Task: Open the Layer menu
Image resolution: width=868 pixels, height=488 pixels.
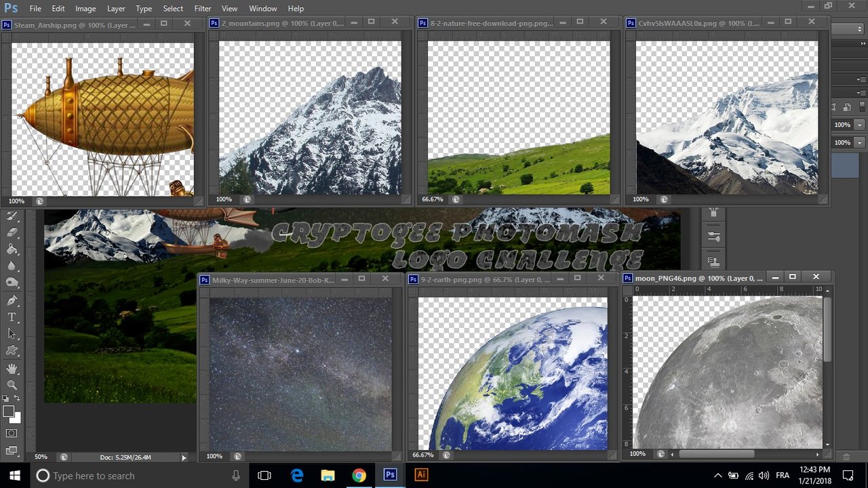Action: (116, 8)
